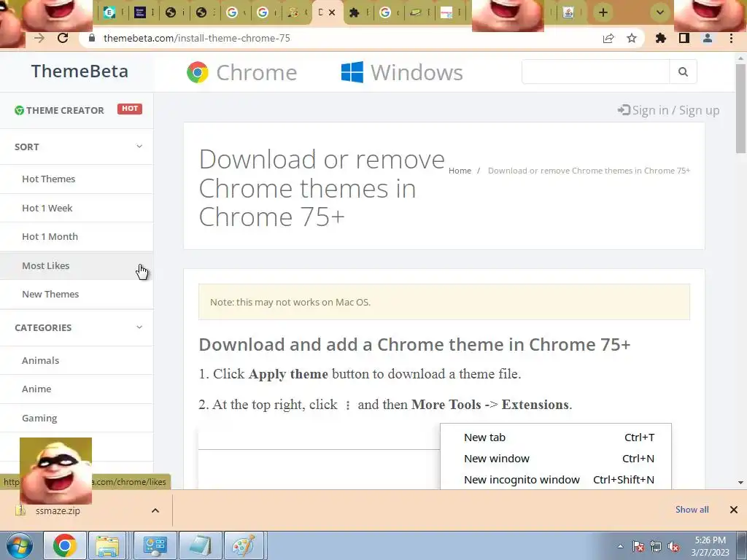Image resolution: width=747 pixels, height=560 pixels.
Task: Open a new tab with the plus button
Action: pos(603,12)
